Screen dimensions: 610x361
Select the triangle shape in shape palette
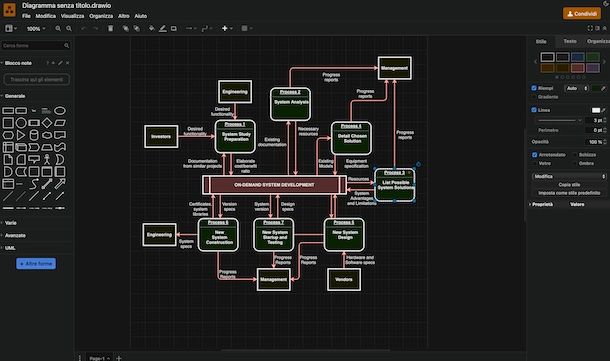21,135
